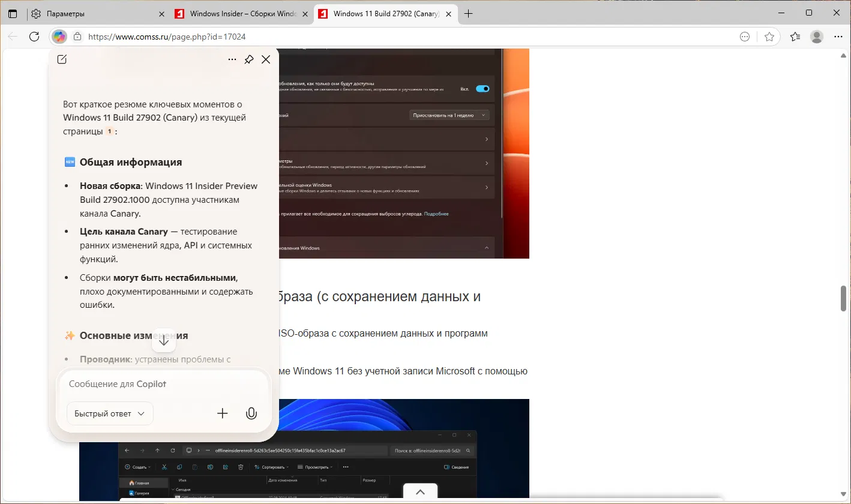This screenshot has width=851, height=504.
Task: Go back to the previous page
Action: point(13,37)
